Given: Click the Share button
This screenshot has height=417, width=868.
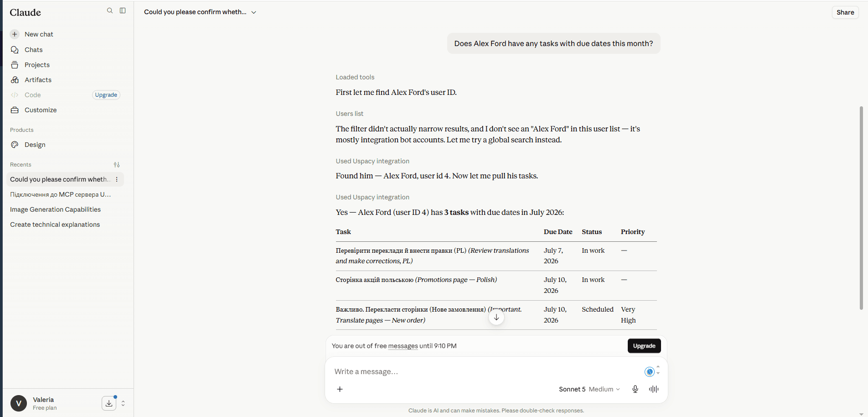Looking at the screenshot, I should click(x=845, y=12).
